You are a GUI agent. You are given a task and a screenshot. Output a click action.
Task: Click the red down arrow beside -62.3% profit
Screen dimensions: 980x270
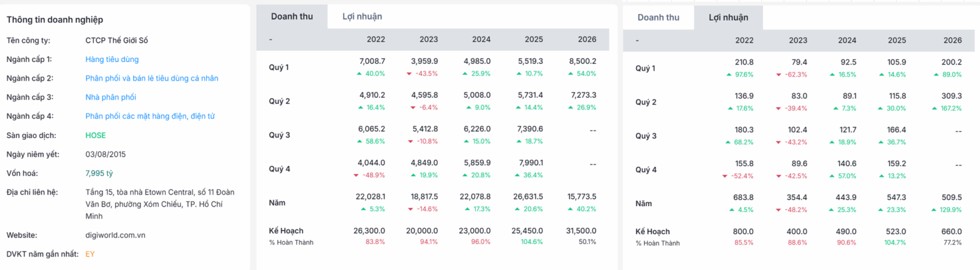point(778,75)
